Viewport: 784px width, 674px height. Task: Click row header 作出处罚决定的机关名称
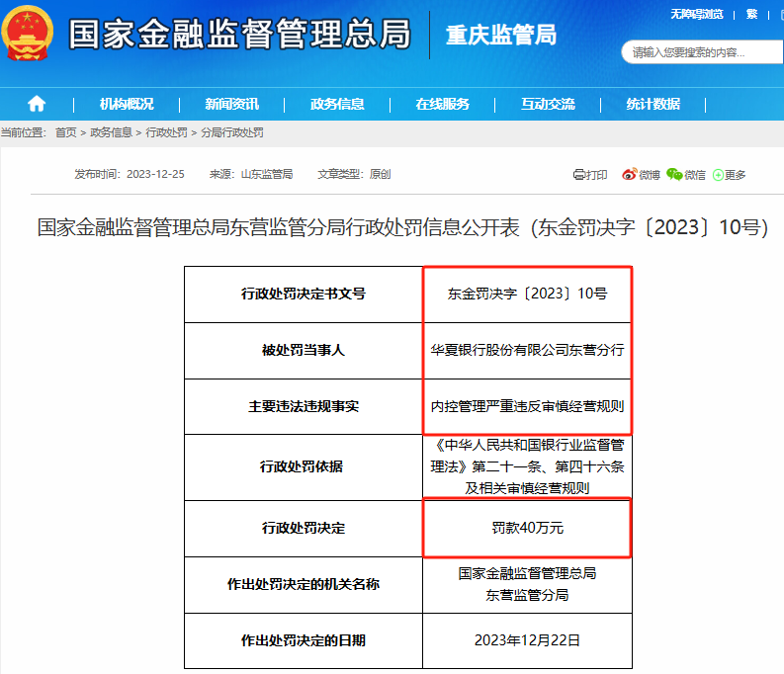tap(304, 584)
